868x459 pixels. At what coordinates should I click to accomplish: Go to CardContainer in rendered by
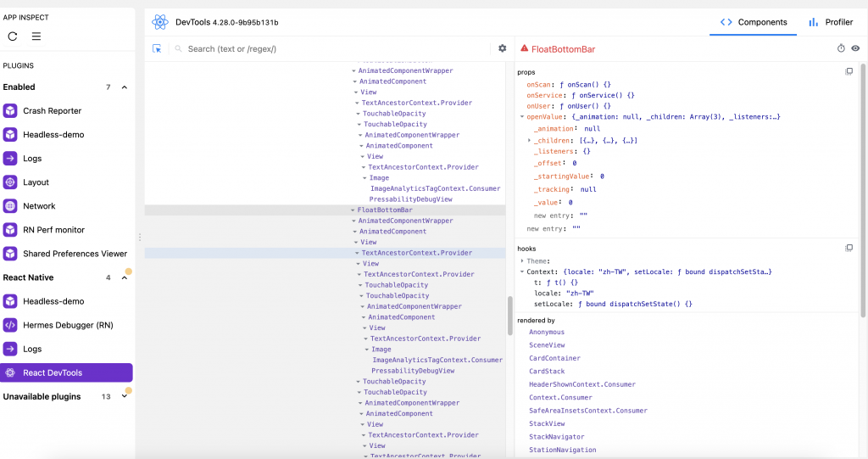click(x=554, y=358)
